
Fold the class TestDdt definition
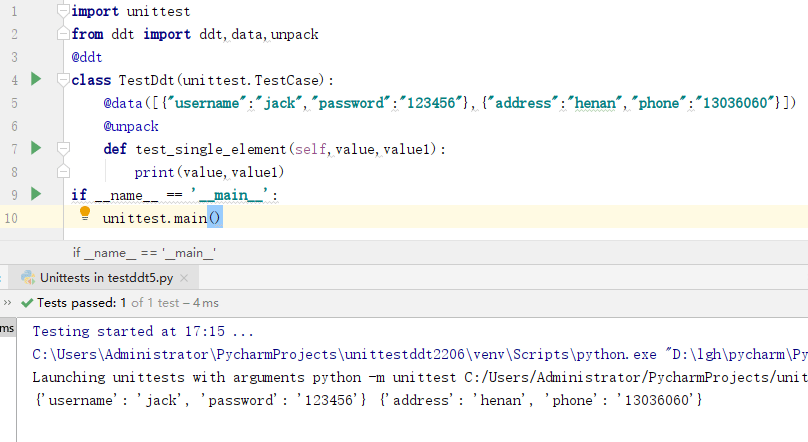pyautogui.click(x=65, y=80)
